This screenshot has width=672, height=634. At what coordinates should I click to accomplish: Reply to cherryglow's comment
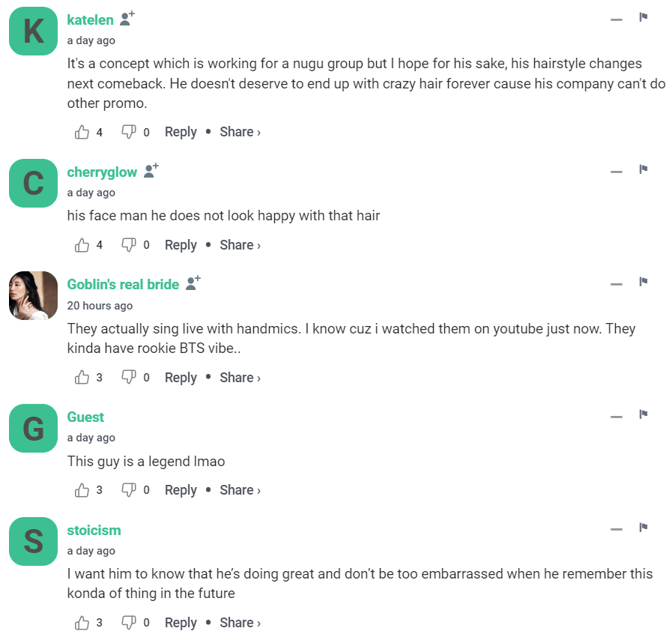181,245
